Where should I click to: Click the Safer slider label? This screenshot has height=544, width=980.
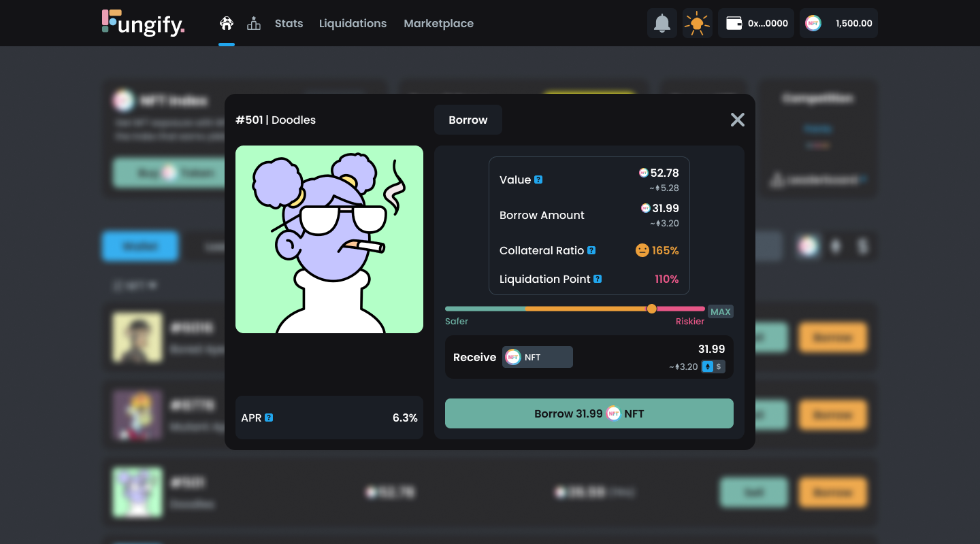click(457, 321)
